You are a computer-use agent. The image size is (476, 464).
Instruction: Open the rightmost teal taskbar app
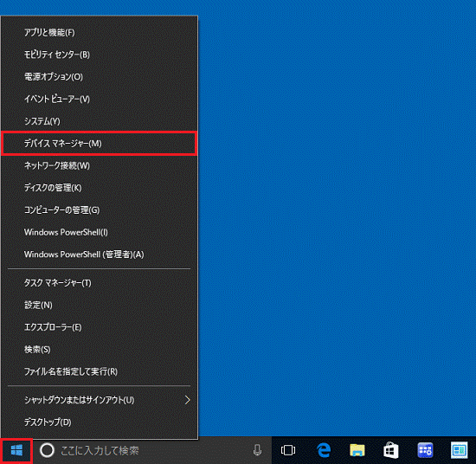pos(459,450)
